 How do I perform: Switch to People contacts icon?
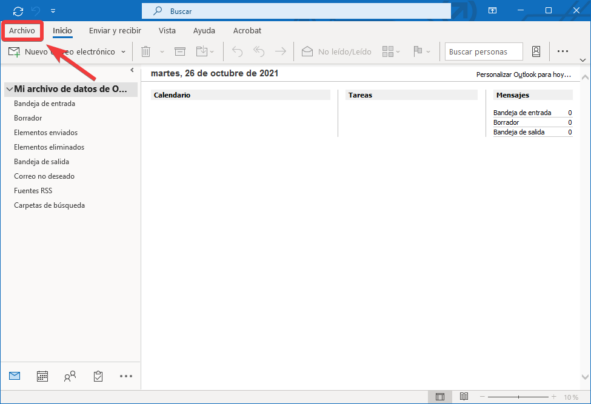click(70, 376)
